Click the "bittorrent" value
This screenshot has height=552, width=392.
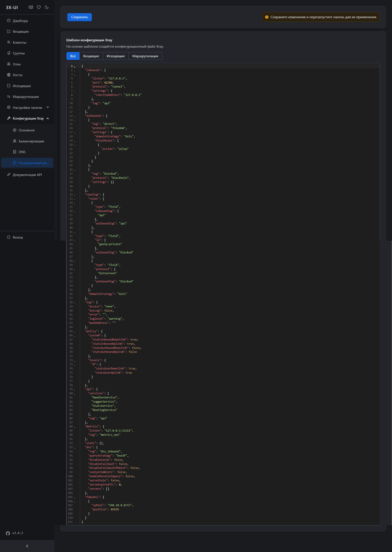tap(107, 273)
